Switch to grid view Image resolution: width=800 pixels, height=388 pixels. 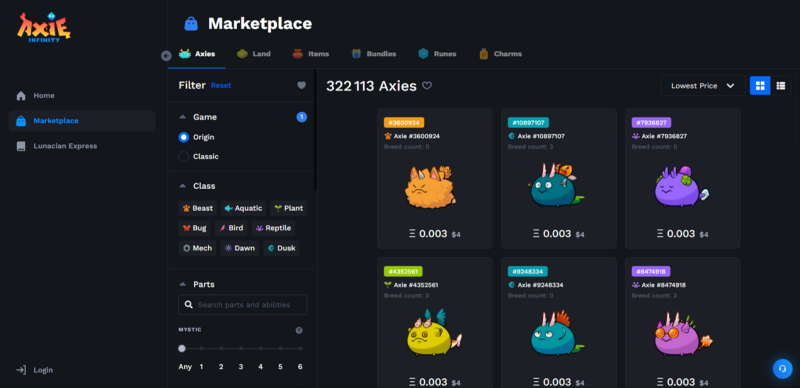tap(760, 86)
